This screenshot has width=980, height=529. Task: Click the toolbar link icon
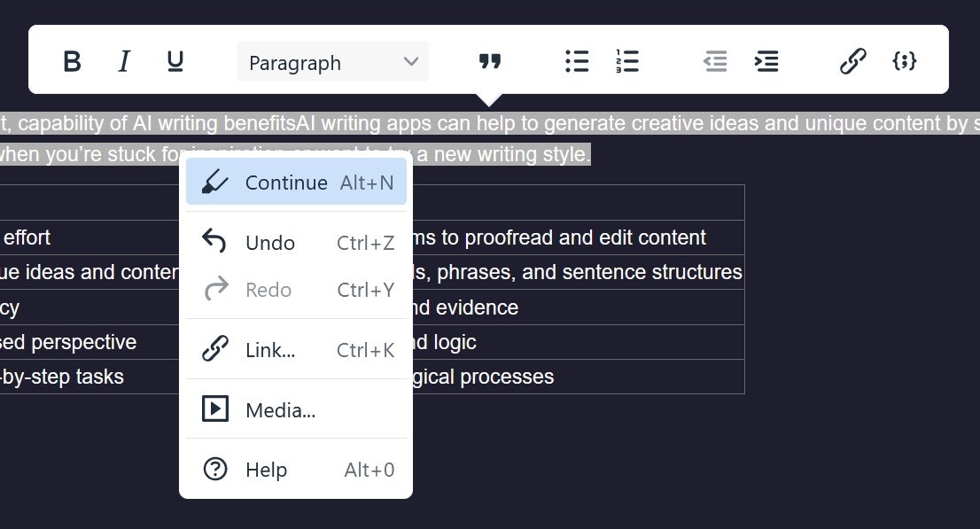pyautogui.click(x=853, y=61)
